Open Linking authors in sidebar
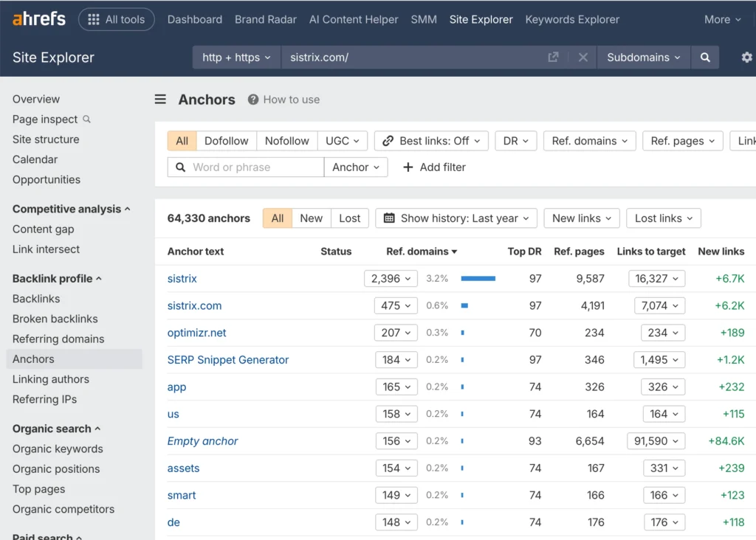The image size is (756, 540). click(x=51, y=379)
